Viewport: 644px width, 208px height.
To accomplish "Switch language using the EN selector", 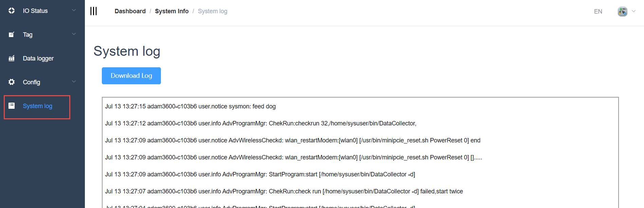I will (x=598, y=12).
